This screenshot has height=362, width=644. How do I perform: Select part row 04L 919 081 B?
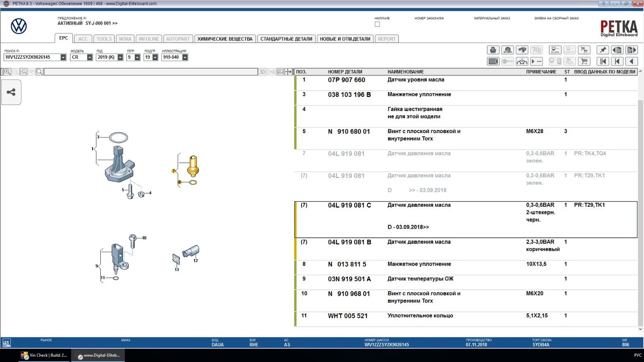click(349, 242)
